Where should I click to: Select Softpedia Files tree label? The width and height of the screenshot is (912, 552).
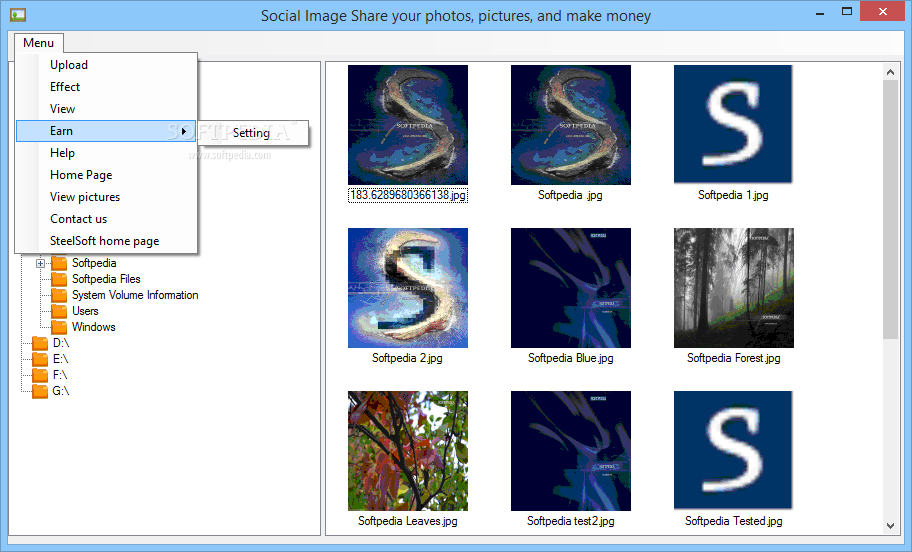[x=106, y=279]
